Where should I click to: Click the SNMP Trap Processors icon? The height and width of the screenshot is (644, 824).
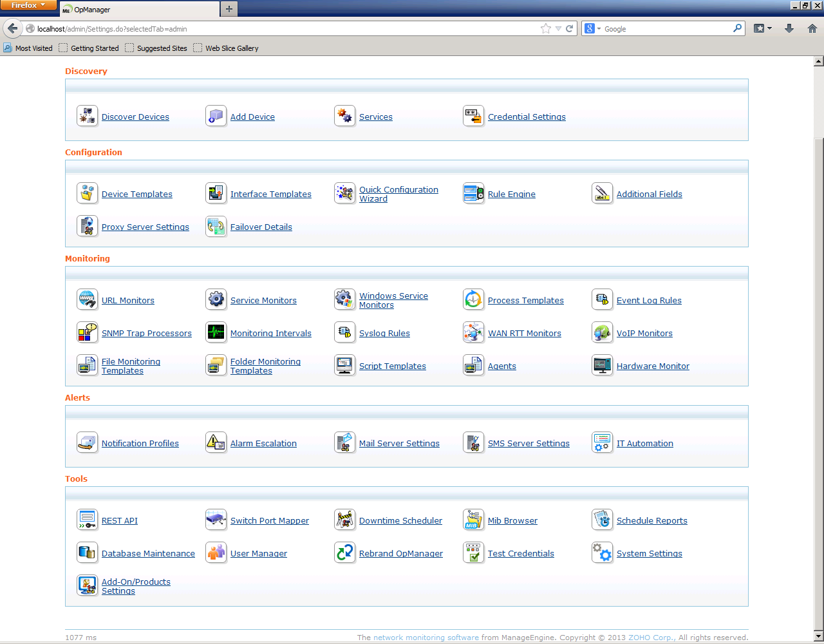click(x=87, y=332)
